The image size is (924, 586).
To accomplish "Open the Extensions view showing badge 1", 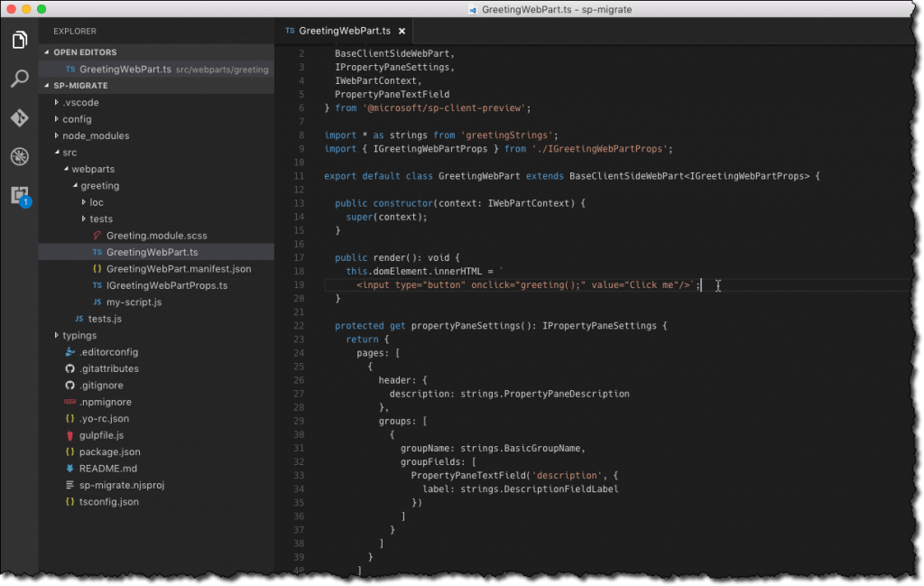I will pyautogui.click(x=19, y=194).
